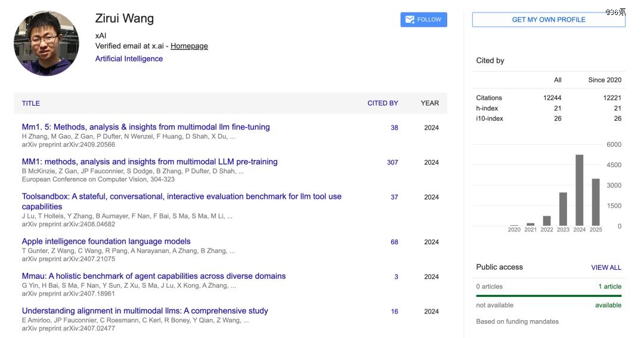Image resolution: width=644 pixels, height=338 pixels.
Task: Open the 1 article available link
Action: tap(609, 287)
